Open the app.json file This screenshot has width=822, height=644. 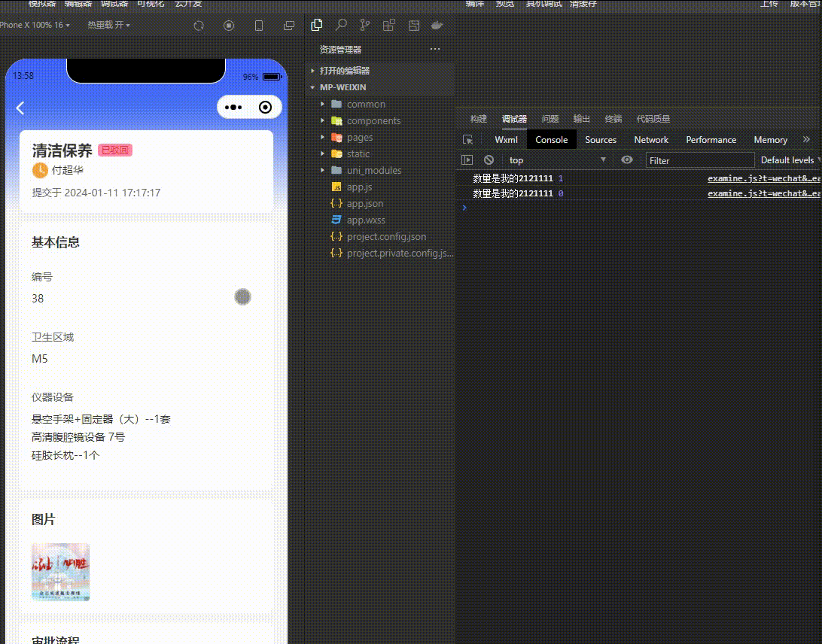click(x=365, y=203)
